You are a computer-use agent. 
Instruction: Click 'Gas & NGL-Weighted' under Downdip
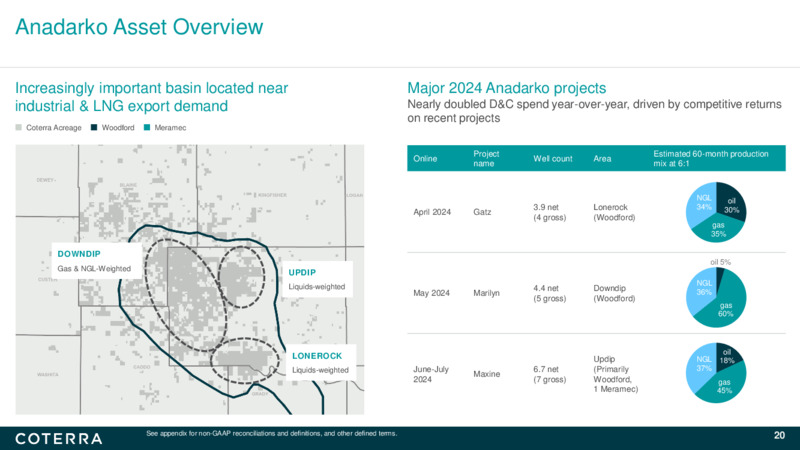click(94, 268)
